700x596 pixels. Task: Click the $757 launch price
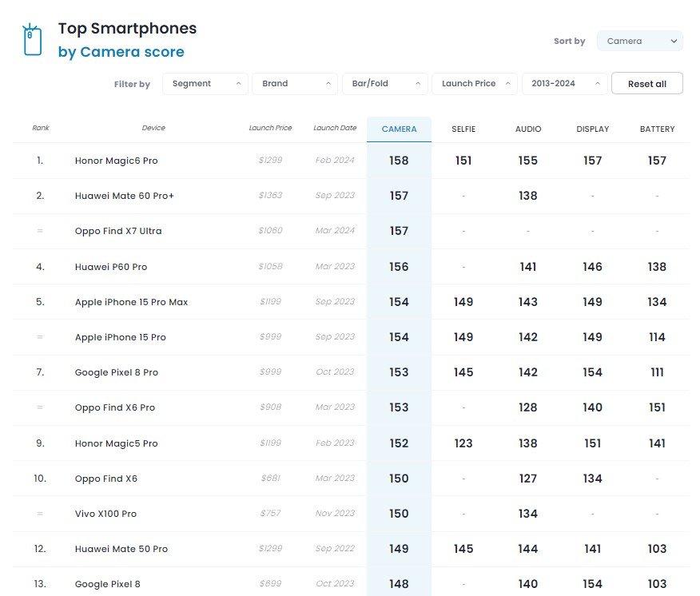pos(271,514)
